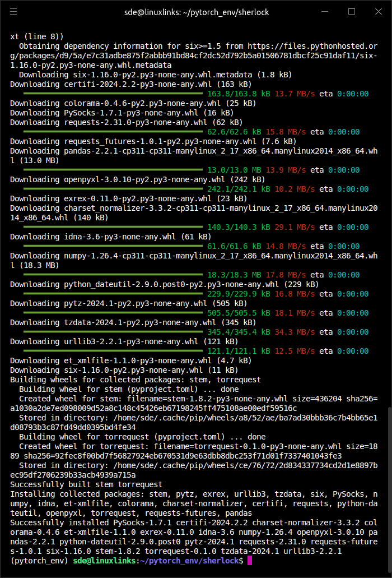Click the '34.3 MB/s' speed value

295,332
